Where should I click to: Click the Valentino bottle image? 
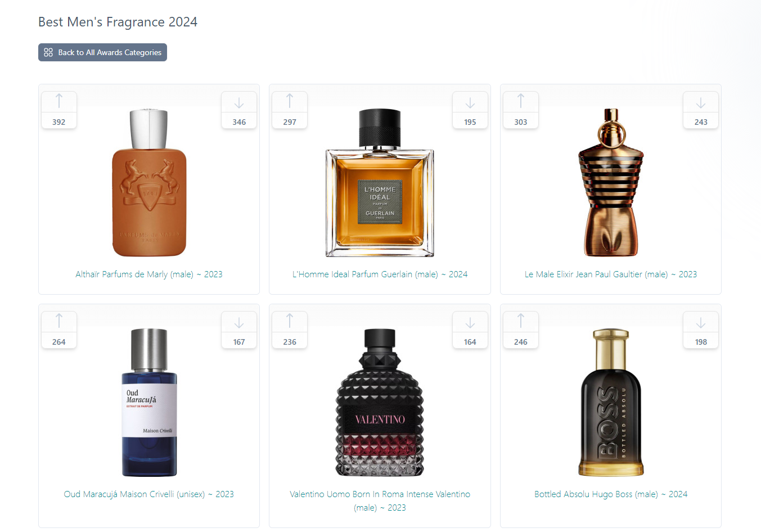click(380, 403)
